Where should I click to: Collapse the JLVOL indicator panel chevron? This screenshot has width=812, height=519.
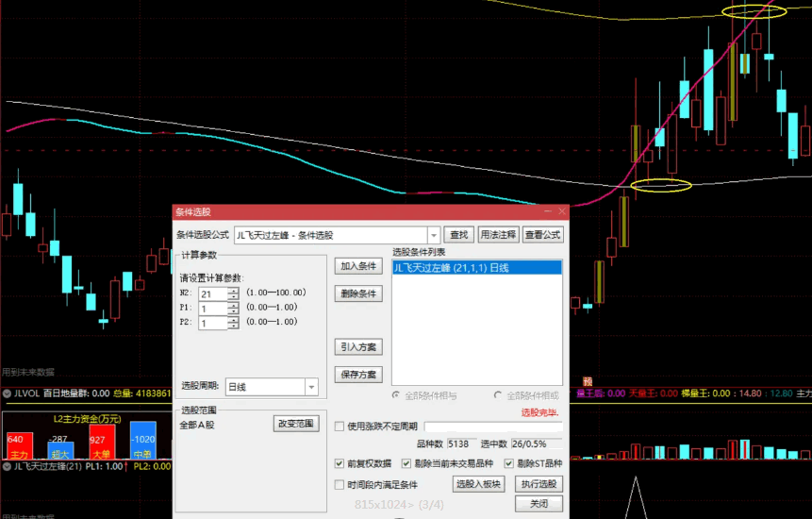[x=7, y=393]
